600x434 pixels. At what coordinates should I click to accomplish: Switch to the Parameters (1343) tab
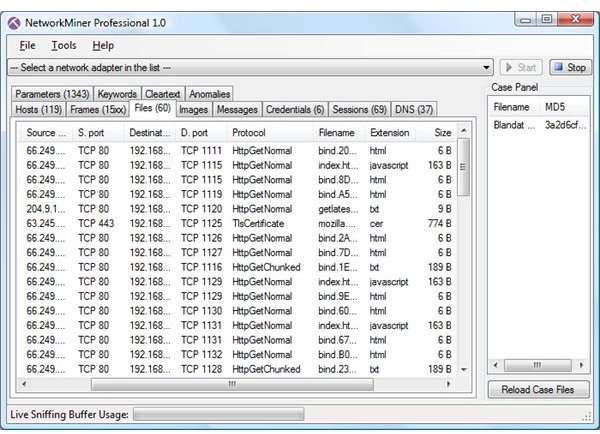[52, 94]
